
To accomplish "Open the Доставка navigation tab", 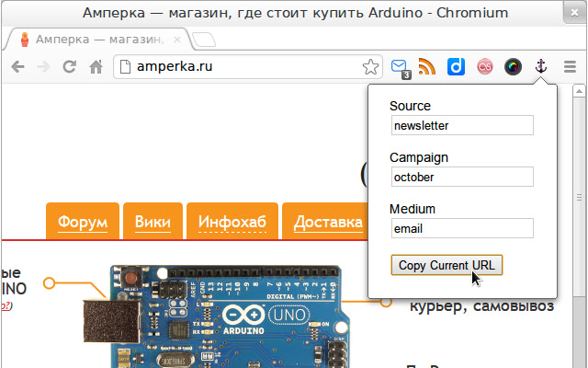I will [325, 222].
